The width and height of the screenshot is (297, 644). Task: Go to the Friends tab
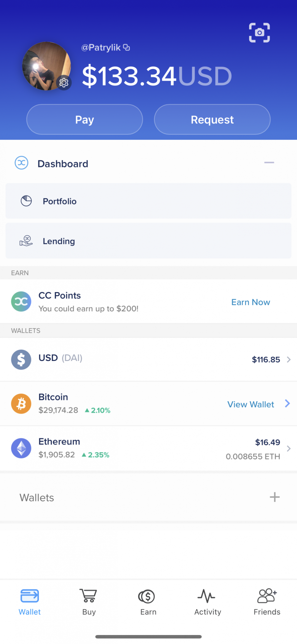[267, 601]
